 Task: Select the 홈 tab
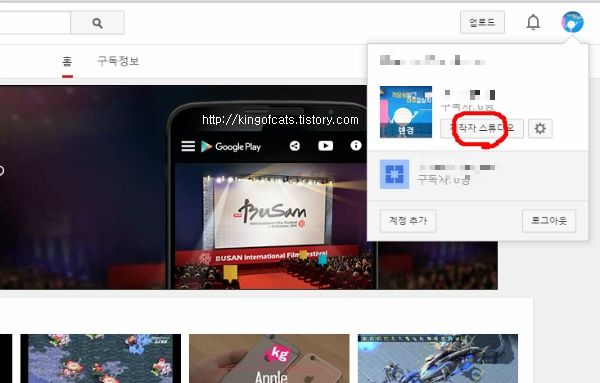pos(67,61)
